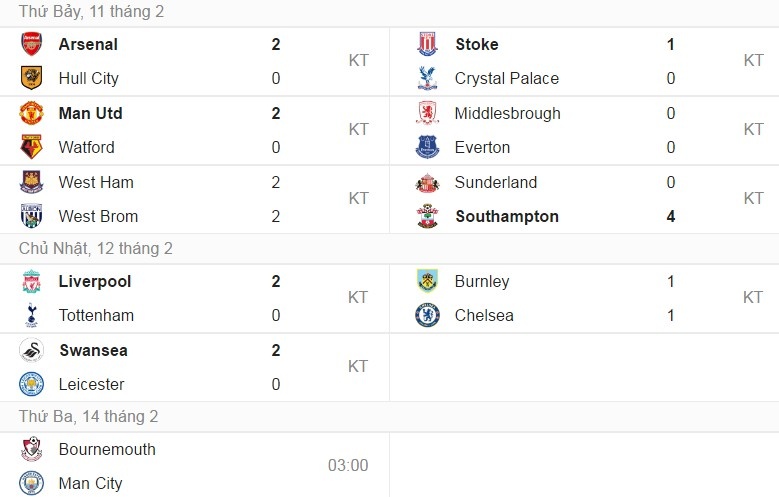Click KT status of Burnley–Chelsea match
Screen dimensions: 779x497
[753, 297]
